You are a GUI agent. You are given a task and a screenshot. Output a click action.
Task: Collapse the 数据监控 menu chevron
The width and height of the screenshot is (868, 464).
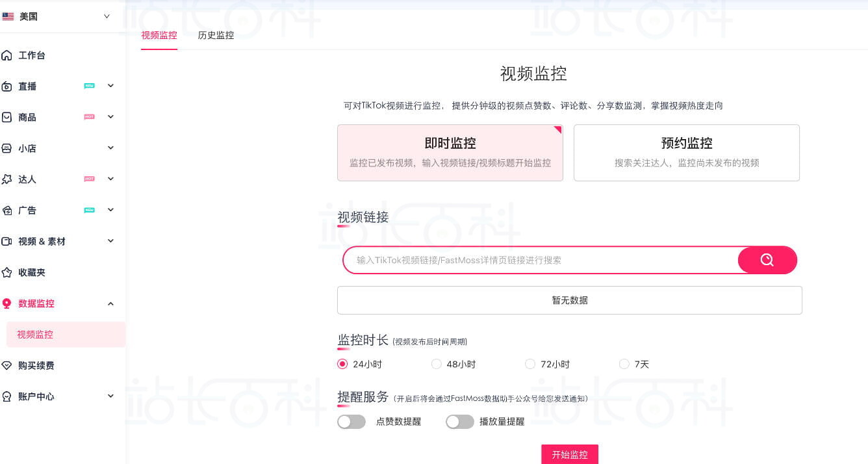point(110,303)
